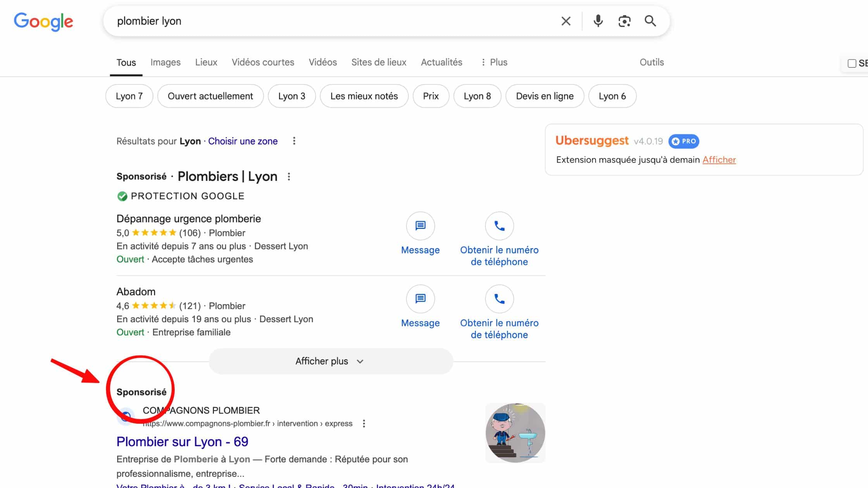Apply the Ouvert actuellement filter
Viewport: 868px width, 488px height.
(x=210, y=96)
